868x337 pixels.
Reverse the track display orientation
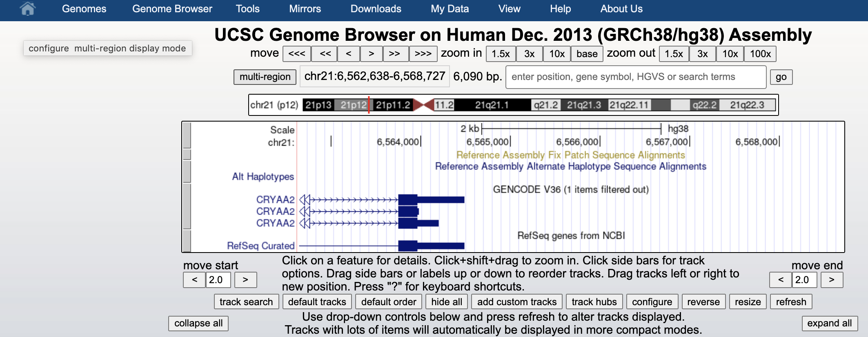coord(703,302)
